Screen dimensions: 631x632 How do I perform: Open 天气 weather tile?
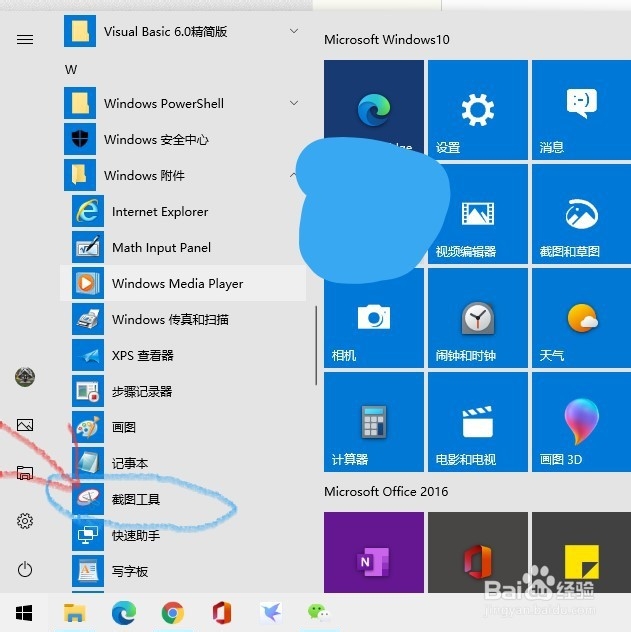pos(581,318)
